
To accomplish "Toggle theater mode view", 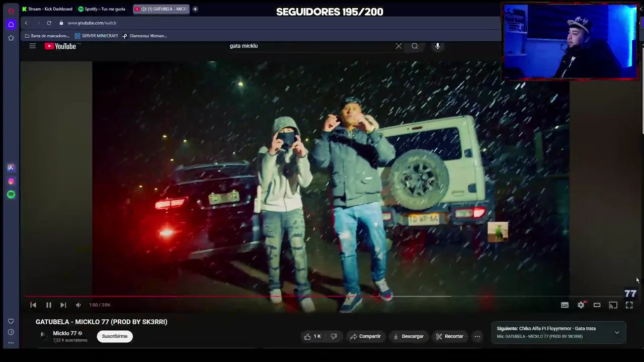I will pos(597,305).
